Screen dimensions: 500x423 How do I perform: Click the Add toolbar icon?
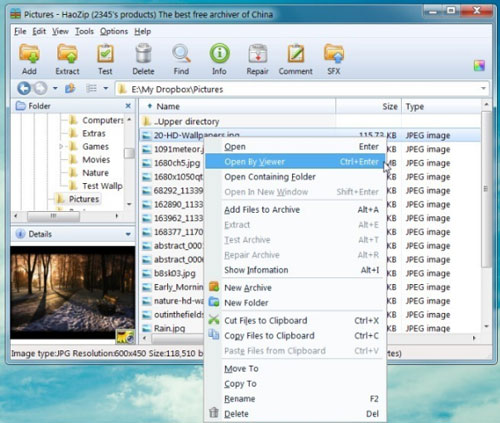tap(29, 53)
